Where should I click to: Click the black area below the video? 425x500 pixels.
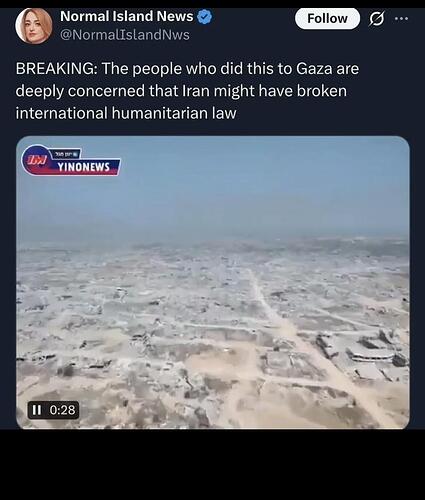pyautogui.click(x=212, y=465)
